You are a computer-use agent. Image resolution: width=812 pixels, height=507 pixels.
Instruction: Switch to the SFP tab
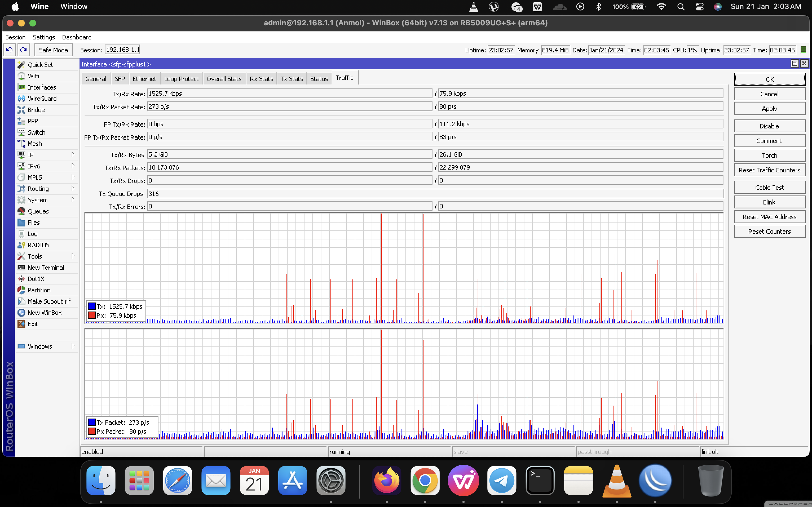tap(120, 79)
